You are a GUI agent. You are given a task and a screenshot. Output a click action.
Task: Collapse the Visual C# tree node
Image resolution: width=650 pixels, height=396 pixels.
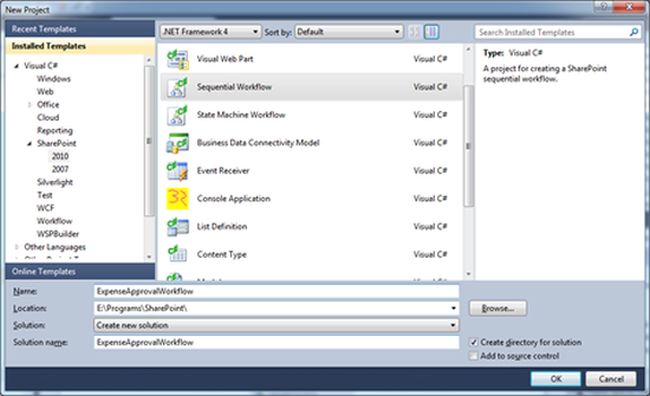click(x=17, y=66)
